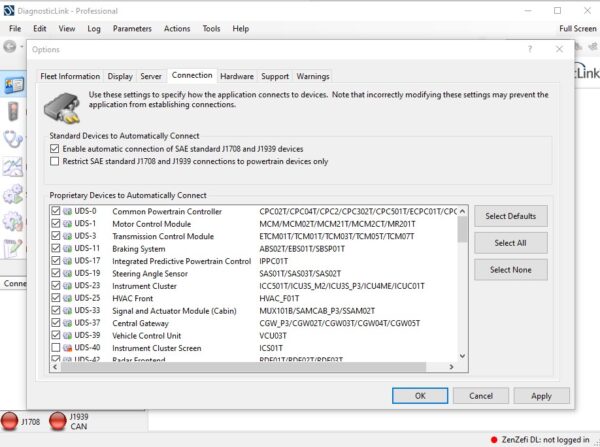Open the Parameters menu
The width and height of the screenshot is (600, 447).
[x=132, y=29]
